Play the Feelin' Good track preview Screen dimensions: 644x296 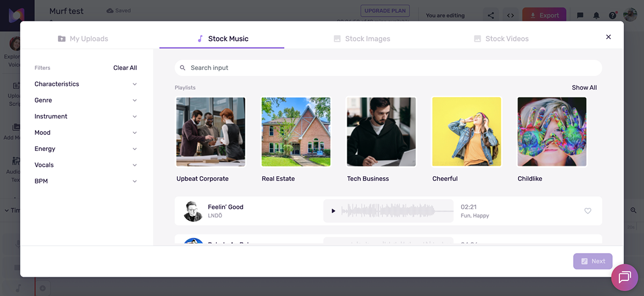pos(333,211)
